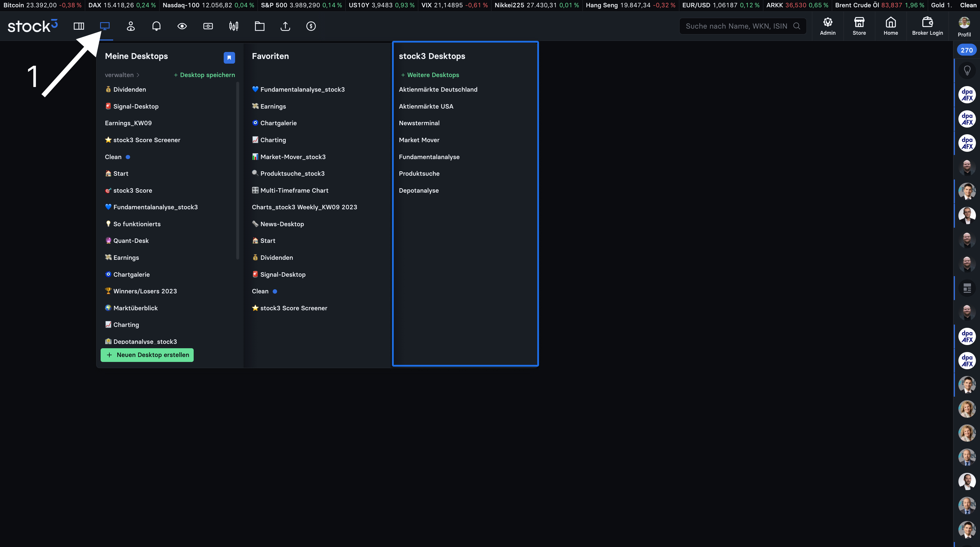This screenshot has height=547, width=980.
Task: Open Newsterminal desktop
Action: pos(419,123)
